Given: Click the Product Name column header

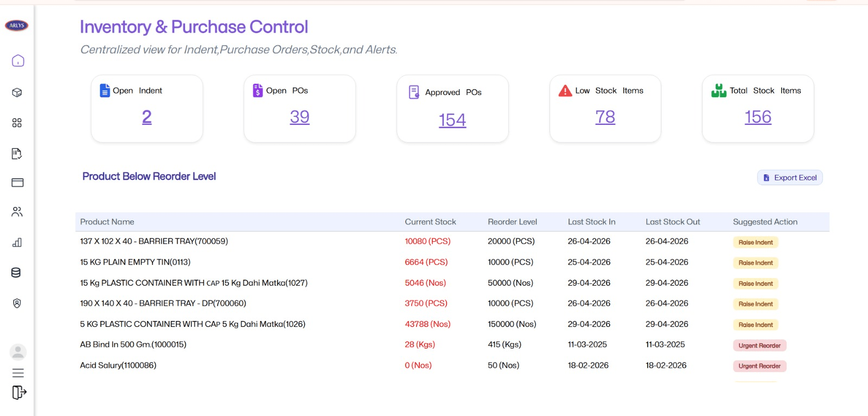Looking at the screenshot, I should [107, 222].
